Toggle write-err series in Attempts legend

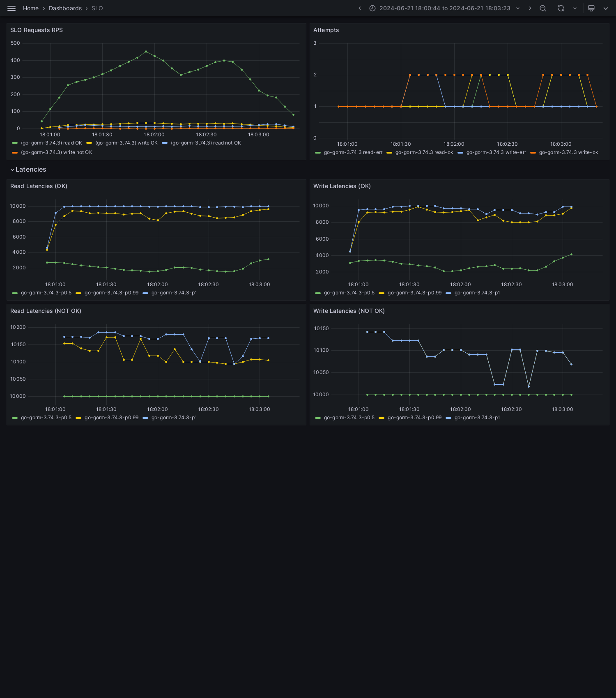[x=496, y=152]
